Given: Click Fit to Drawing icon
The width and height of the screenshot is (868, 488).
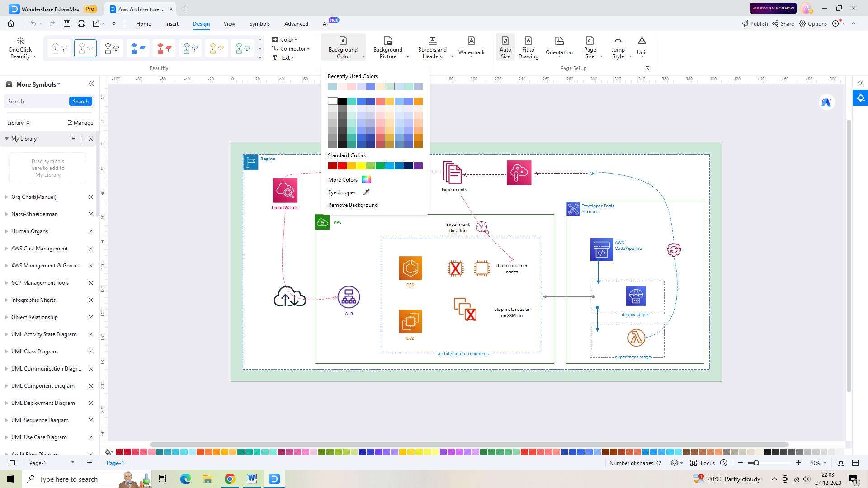Looking at the screenshot, I should pos(528,41).
